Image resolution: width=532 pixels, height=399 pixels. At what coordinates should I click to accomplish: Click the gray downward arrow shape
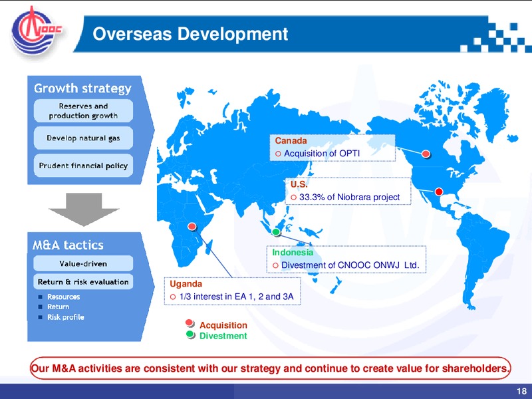tap(84, 209)
